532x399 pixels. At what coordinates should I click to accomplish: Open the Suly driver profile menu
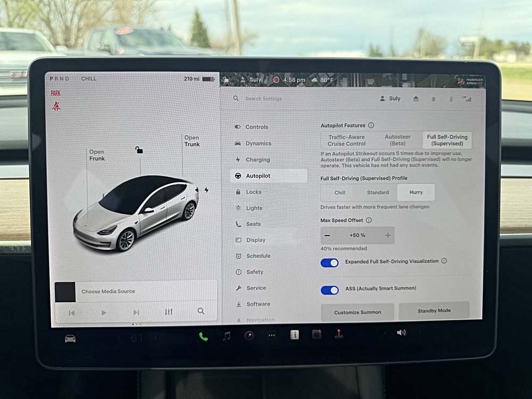[390, 99]
